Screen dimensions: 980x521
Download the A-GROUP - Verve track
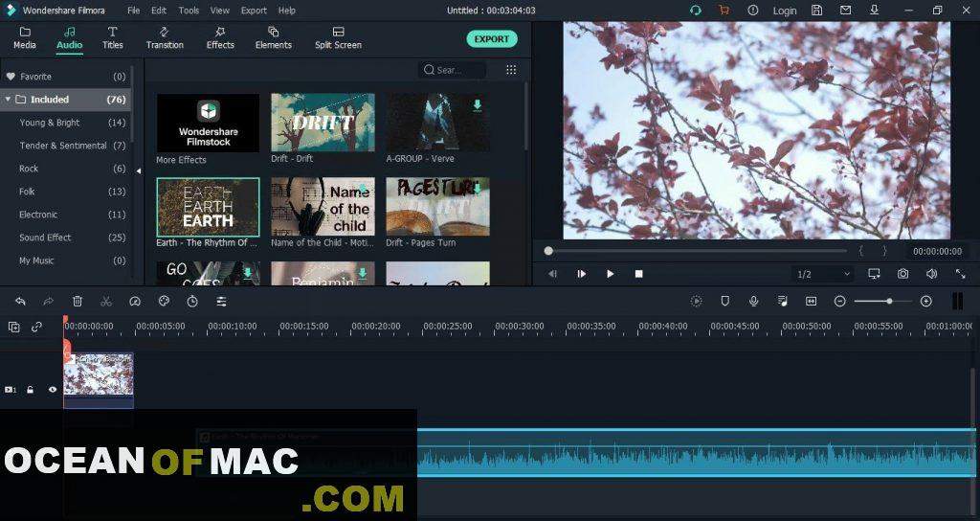(477, 105)
